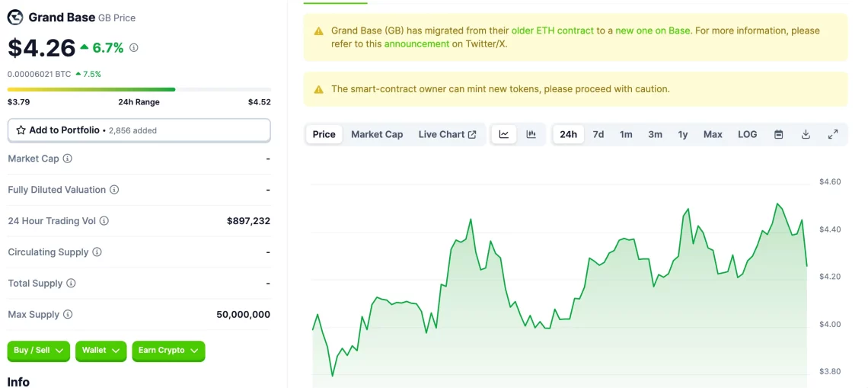Click the star icon in Add to Portfolio
The width and height of the screenshot is (868, 388).
(x=21, y=130)
